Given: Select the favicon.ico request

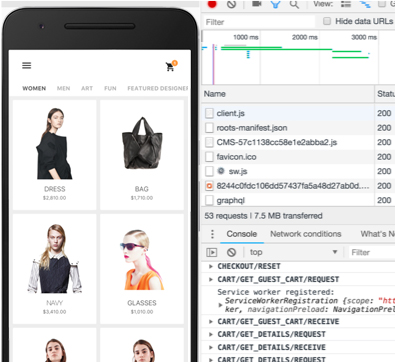Looking at the screenshot, I should tap(298, 157).
